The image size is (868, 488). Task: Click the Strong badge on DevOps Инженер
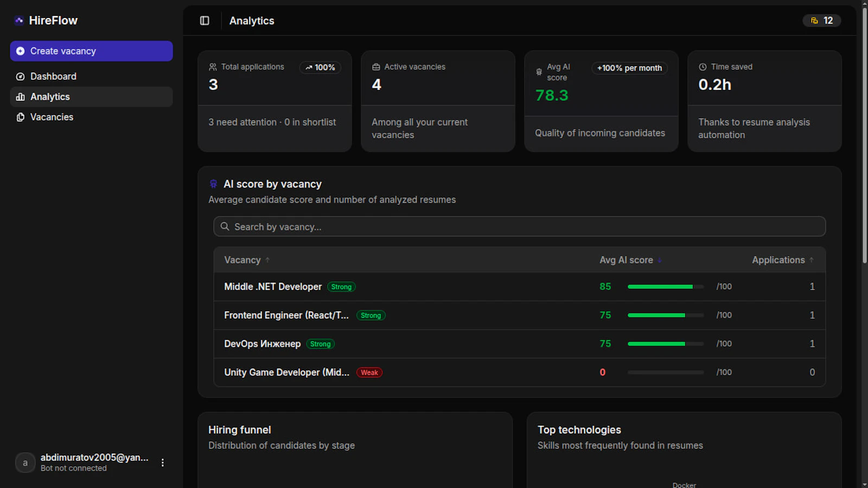(320, 344)
